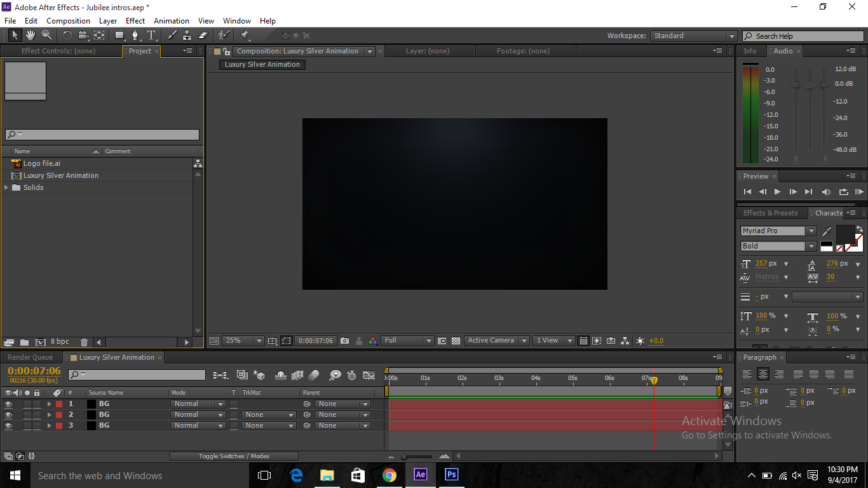Click the Luxury Silver Animation viewer breadcrumb
The width and height of the screenshot is (868, 488).
[262, 65]
